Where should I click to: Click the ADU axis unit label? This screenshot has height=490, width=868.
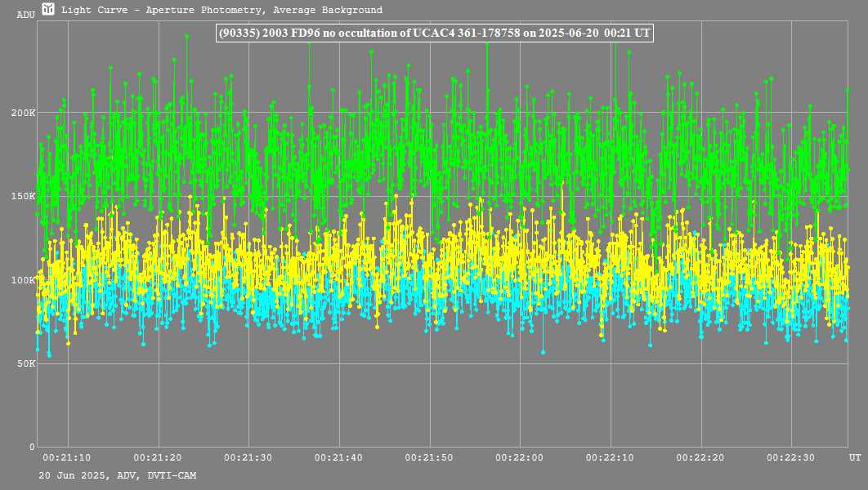click(x=25, y=15)
